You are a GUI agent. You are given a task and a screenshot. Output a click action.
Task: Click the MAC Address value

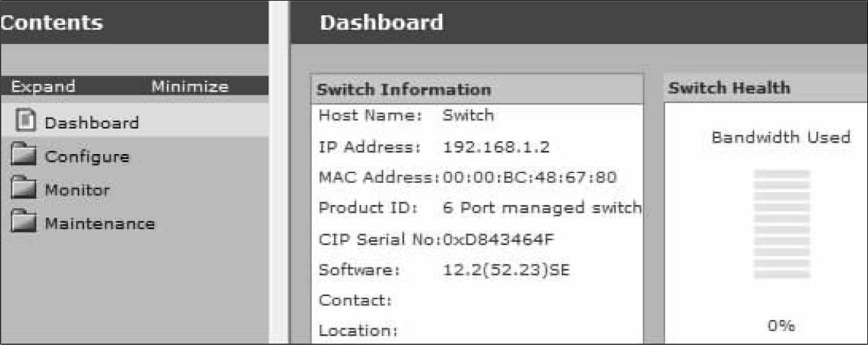529,177
